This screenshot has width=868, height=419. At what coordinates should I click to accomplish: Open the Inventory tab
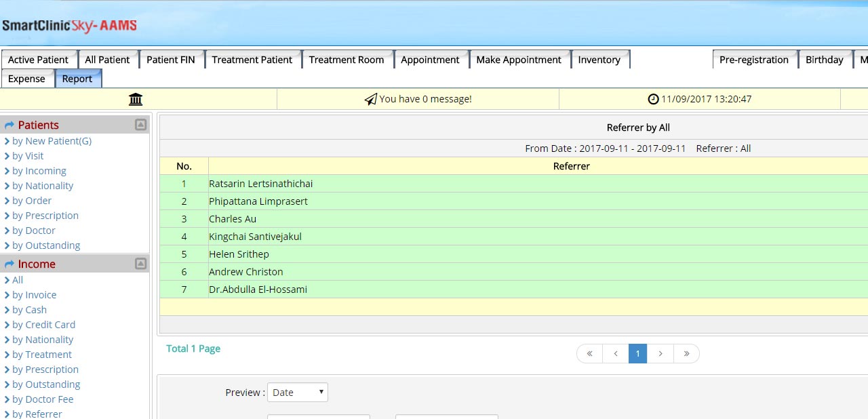(x=599, y=60)
